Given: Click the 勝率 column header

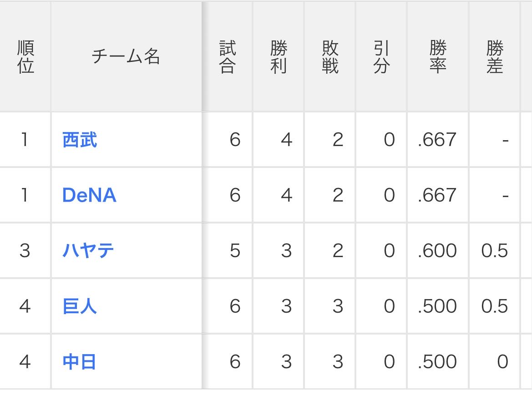Looking at the screenshot, I should tap(437, 57).
